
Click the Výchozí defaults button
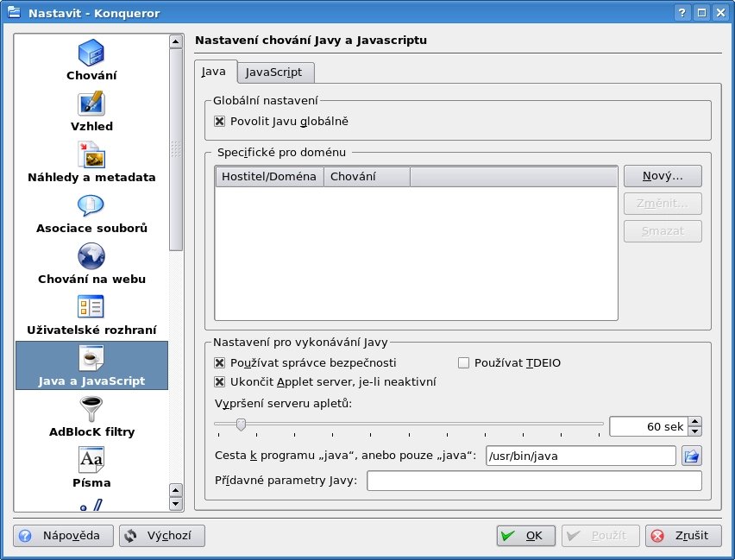[x=161, y=536]
